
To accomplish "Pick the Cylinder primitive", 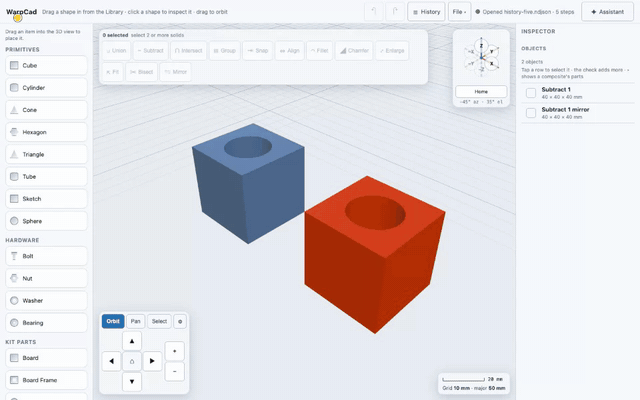I will 46,88.
